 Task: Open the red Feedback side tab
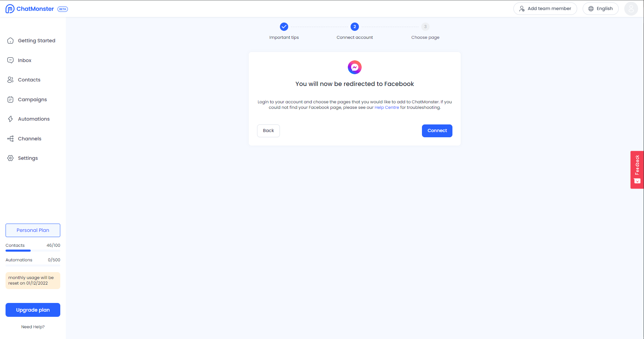(637, 170)
